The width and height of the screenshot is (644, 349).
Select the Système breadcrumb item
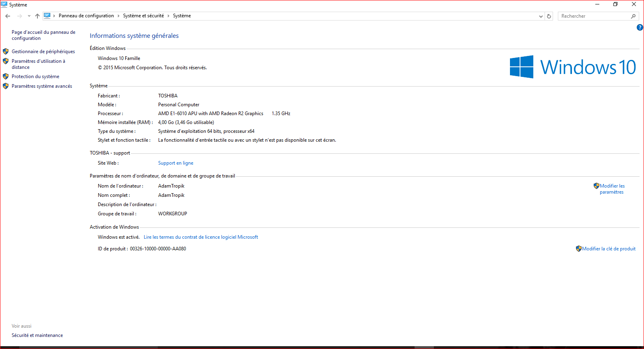click(182, 16)
